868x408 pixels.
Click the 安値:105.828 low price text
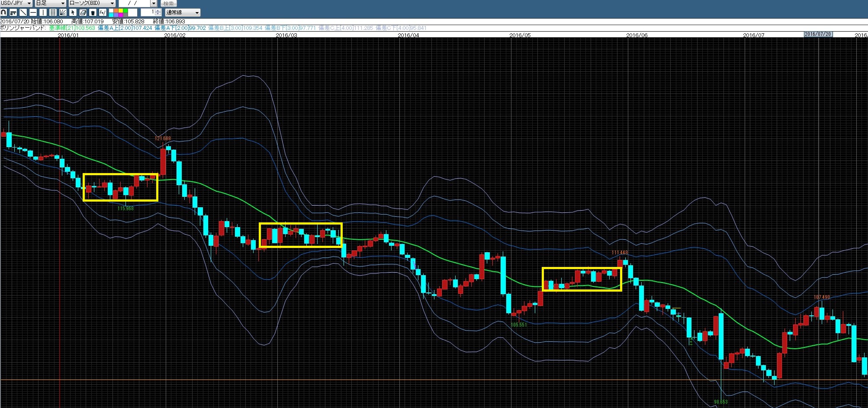128,21
